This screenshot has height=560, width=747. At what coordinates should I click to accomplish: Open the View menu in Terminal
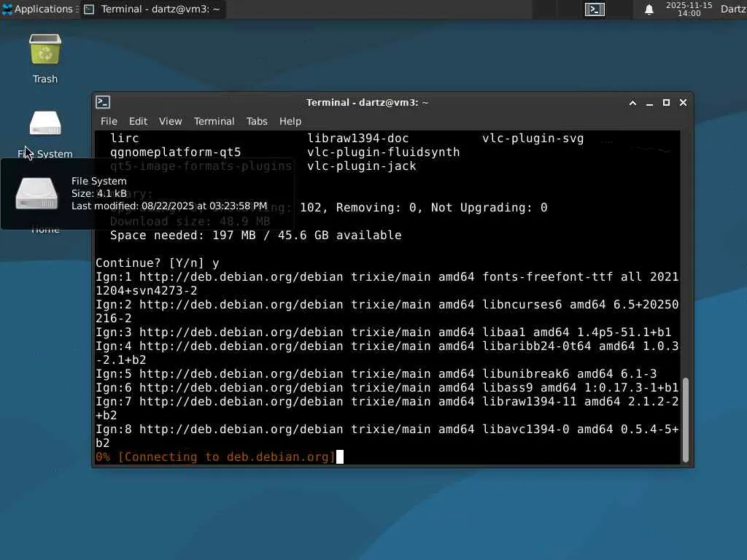(170, 122)
